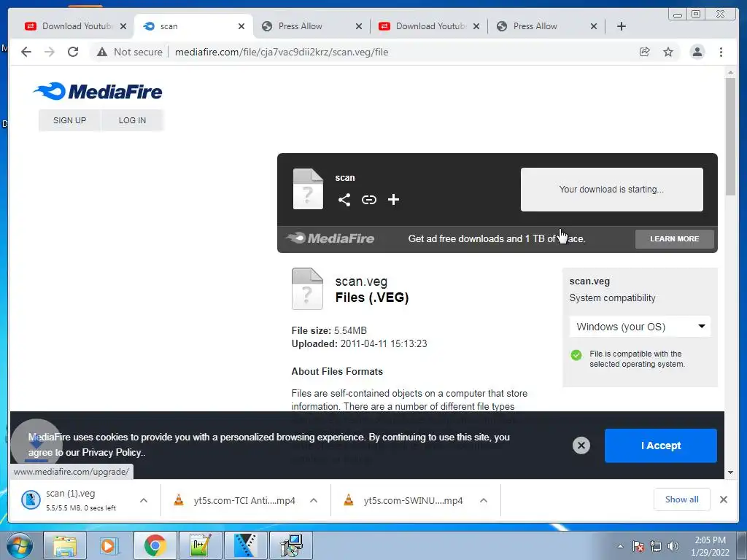The width and height of the screenshot is (747, 560).
Task: Open the notepad chart taskbar icon
Action: 200,545
